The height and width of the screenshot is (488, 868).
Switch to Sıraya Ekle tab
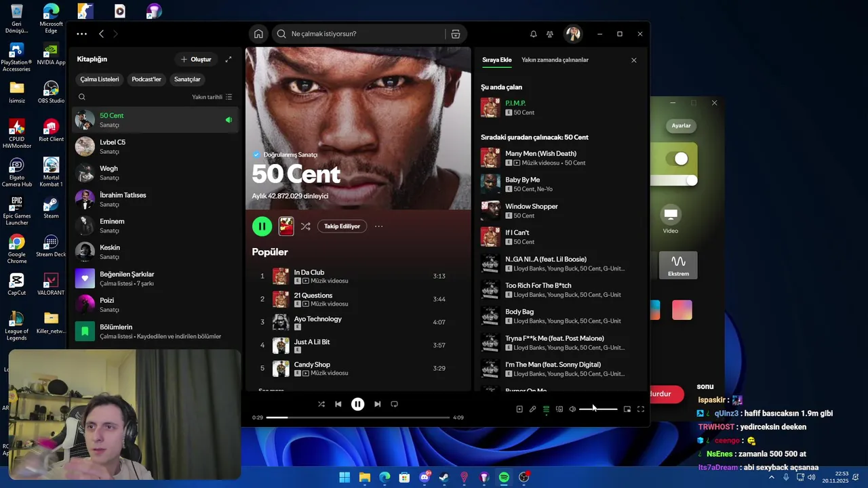pos(497,60)
